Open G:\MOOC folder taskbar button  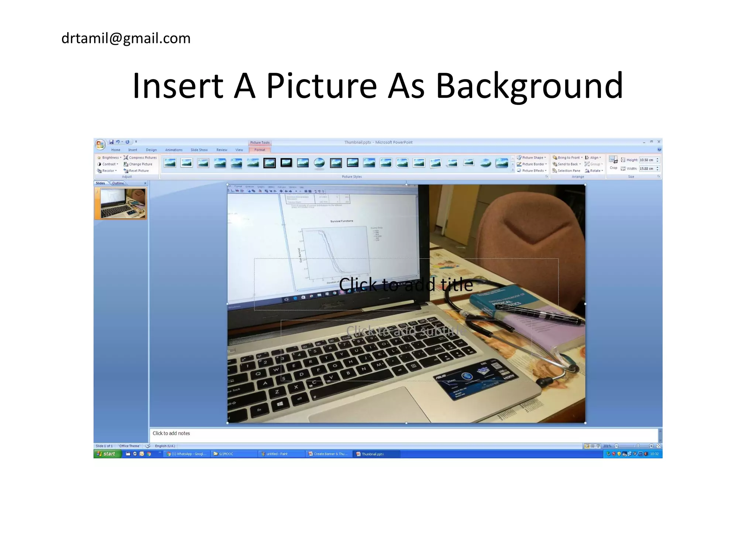tap(234, 454)
